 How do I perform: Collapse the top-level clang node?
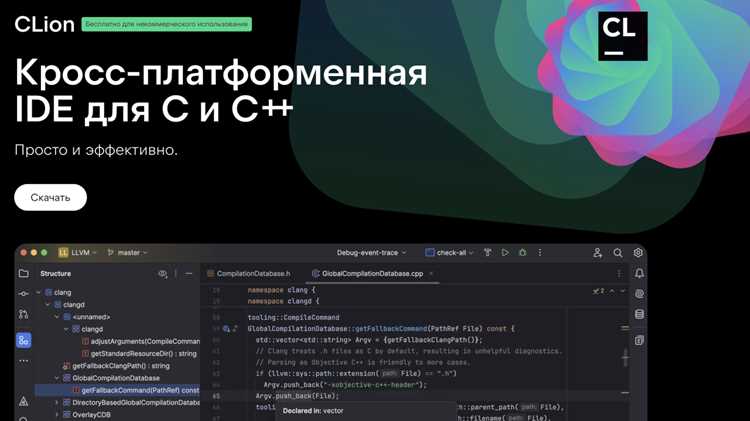(39, 292)
